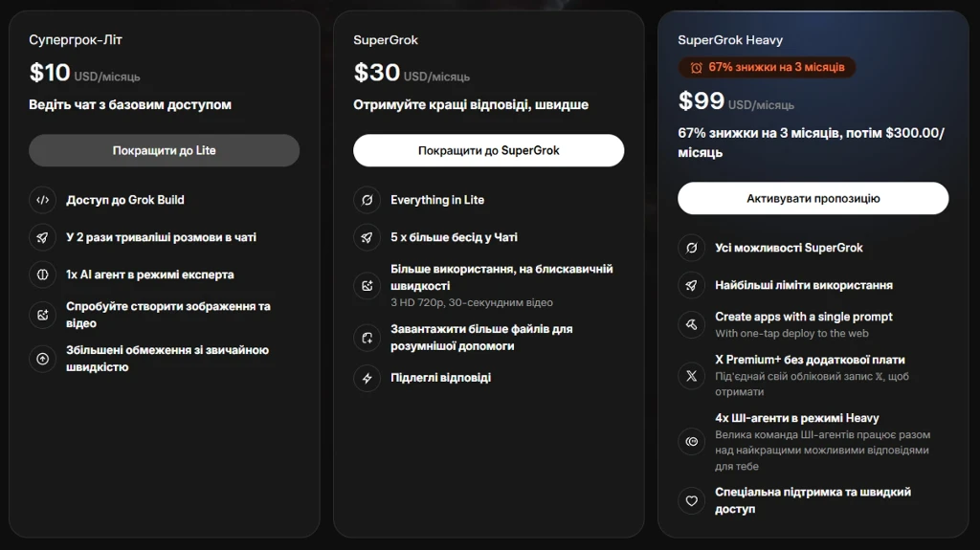Click the X logo icon beside 'X Premium+'
The height and width of the screenshot is (550, 980).
691,376
